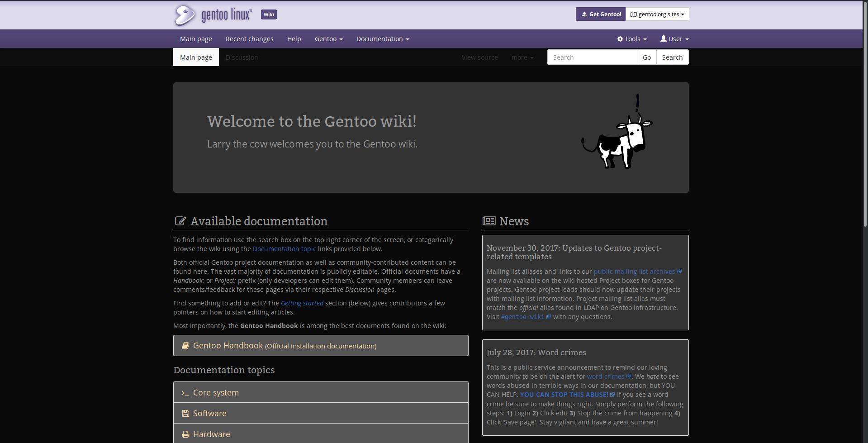
Task: Click the book icon on Gentoo Handbook banner
Action: pos(185,345)
